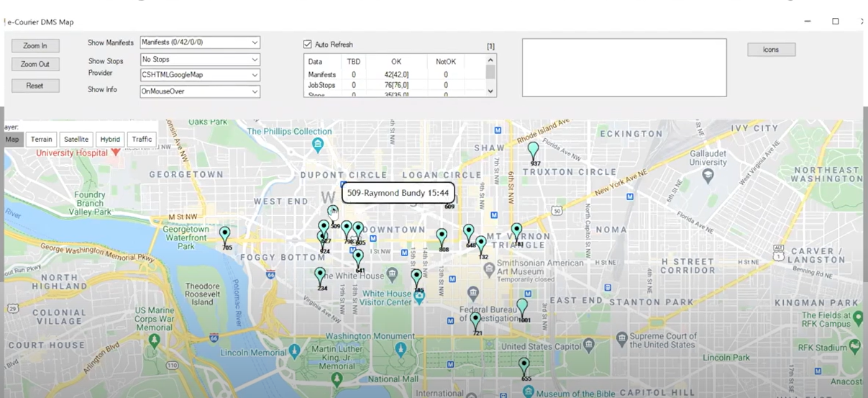Click The Phillips Collection museum icon
868x398 pixels.
click(318, 145)
